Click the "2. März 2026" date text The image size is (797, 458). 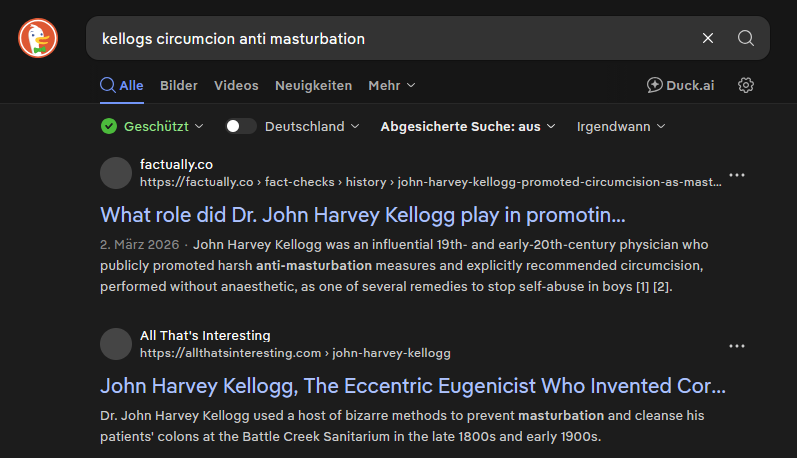[139, 245]
